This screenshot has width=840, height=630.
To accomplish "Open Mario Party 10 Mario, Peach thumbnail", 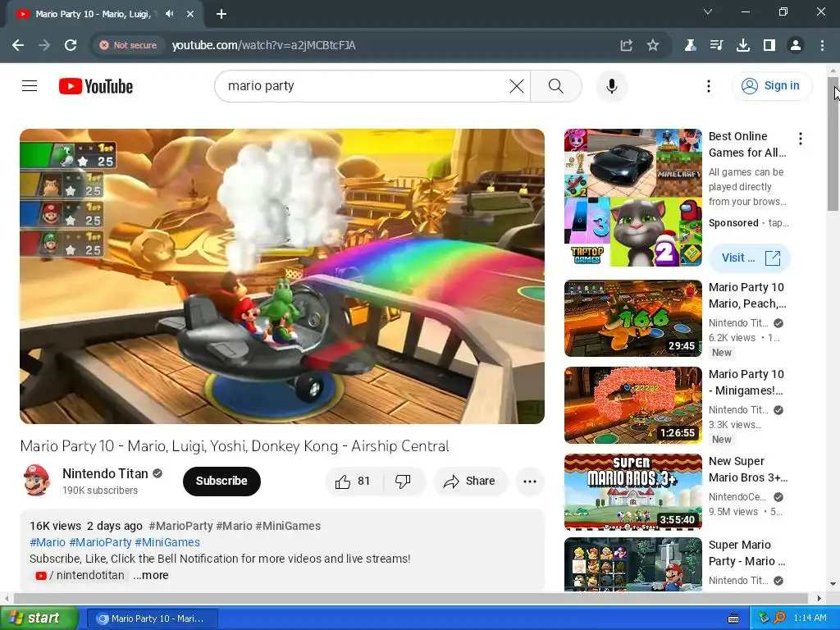I will pyautogui.click(x=633, y=318).
